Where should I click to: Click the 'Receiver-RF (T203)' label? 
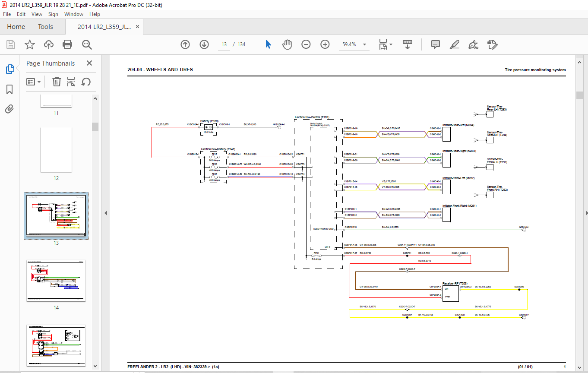[455, 283]
